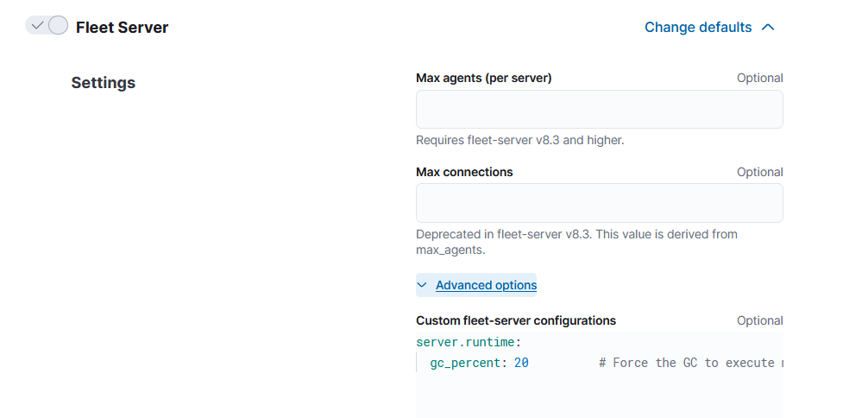The width and height of the screenshot is (868, 418).
Task: Click the Optional tag beside Max agents
Action: 759,78
